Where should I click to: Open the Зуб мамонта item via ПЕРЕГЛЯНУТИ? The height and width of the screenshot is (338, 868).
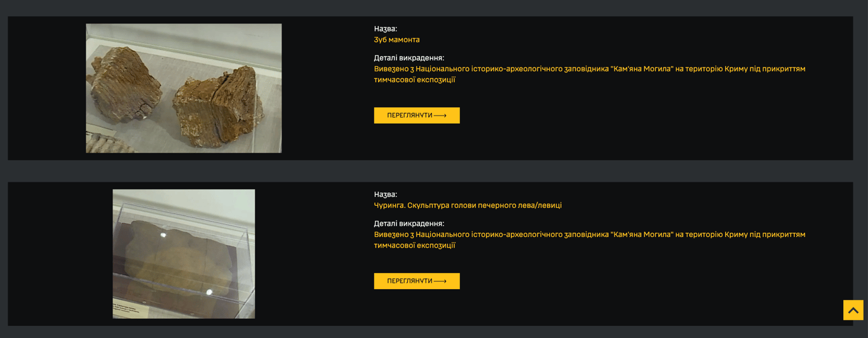tap(416, 116)
